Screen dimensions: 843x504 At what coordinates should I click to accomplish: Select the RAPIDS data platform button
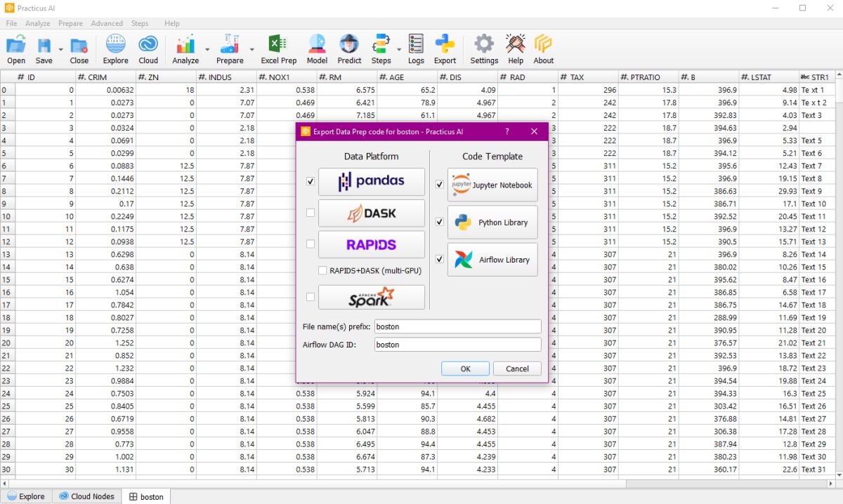372,244
